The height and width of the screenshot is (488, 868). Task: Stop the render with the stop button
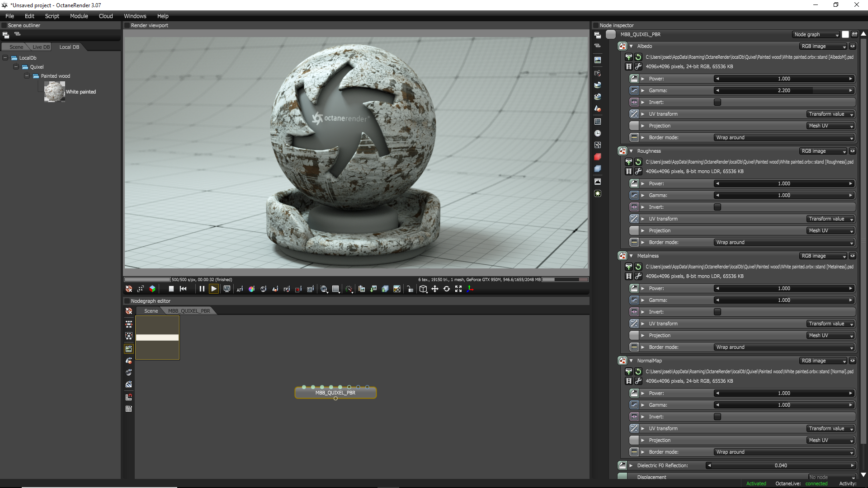tap(171, 289)
